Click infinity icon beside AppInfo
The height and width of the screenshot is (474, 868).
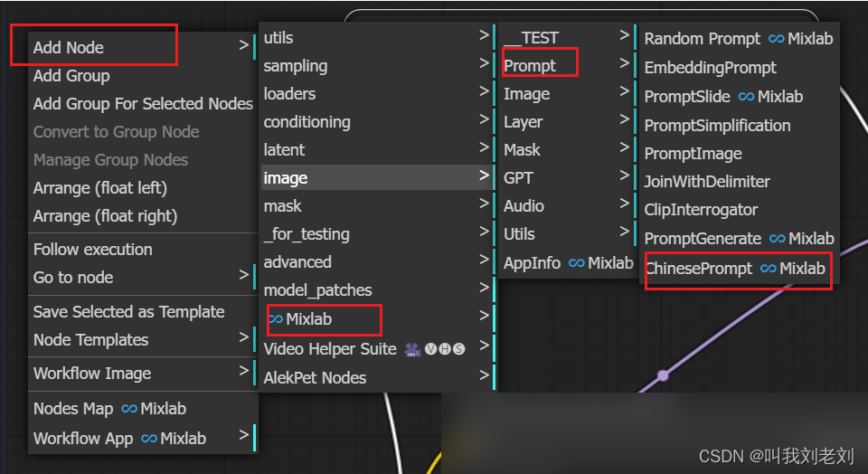577,263
